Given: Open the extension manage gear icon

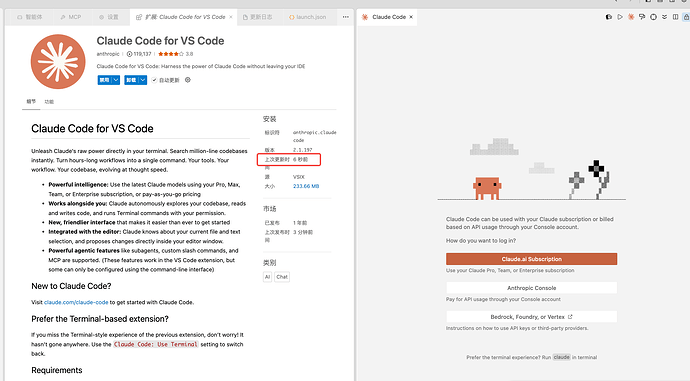Looking at the screenshot, I should click(188, 80).
